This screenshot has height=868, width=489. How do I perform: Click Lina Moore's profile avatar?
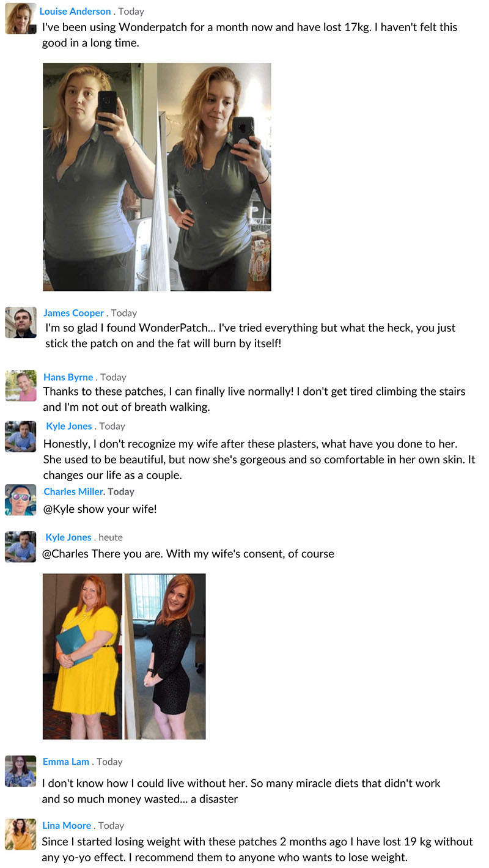click(x=21, y=834)
